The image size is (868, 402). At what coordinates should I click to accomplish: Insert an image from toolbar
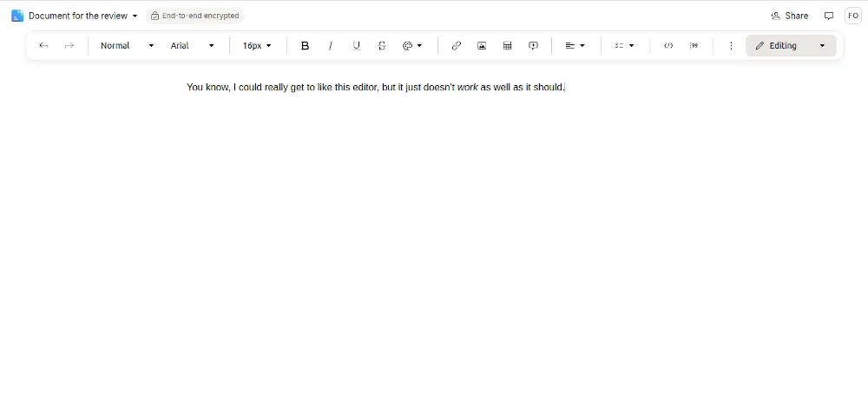pos(482,46)
